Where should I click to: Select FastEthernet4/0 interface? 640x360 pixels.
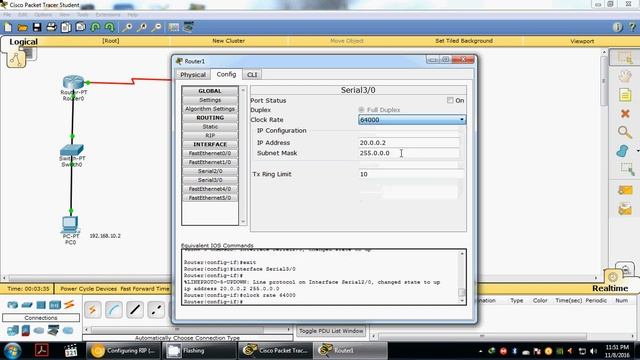tap(210, 189)
